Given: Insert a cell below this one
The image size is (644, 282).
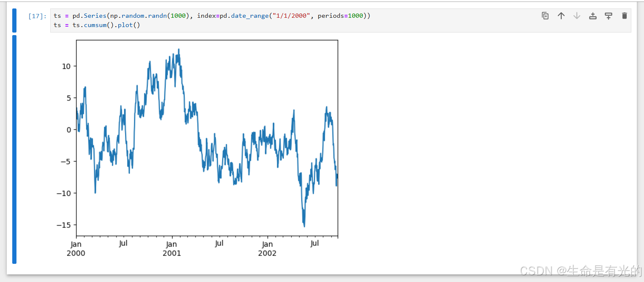Looking at the screenshot, I should click(x=609, y=16).
